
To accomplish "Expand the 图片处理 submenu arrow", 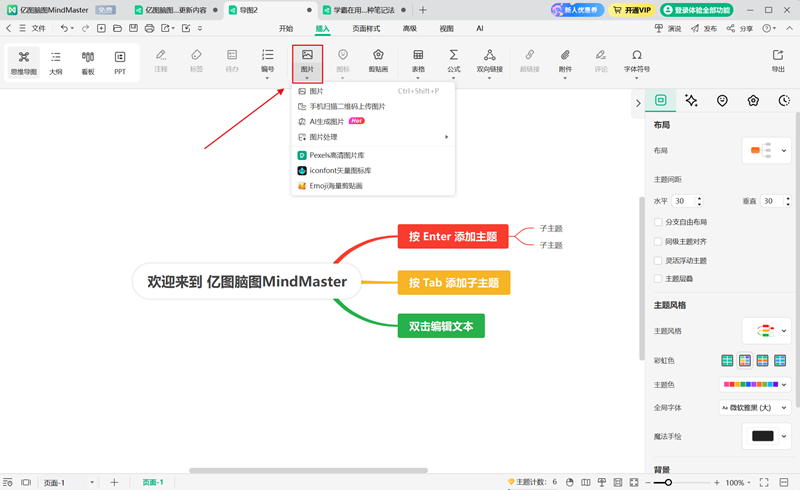I will click(446, 137).
